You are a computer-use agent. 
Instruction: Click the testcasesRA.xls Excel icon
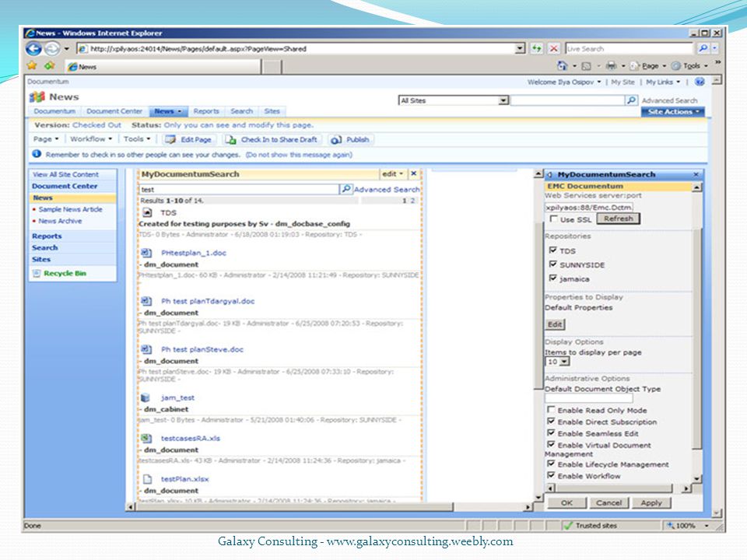[147, 438]
